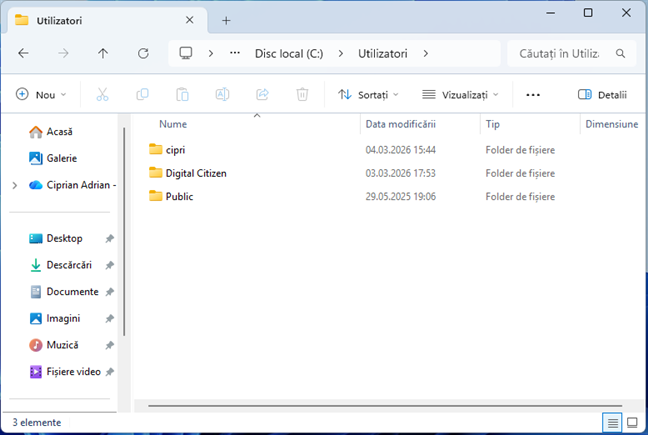Click the Delete trash bin icon

point(303,95)
